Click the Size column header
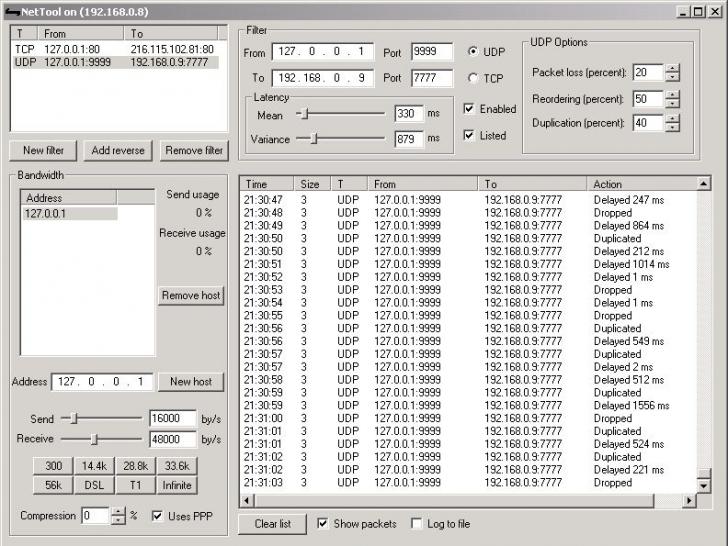Screen dimensions: 728x546 312,184
